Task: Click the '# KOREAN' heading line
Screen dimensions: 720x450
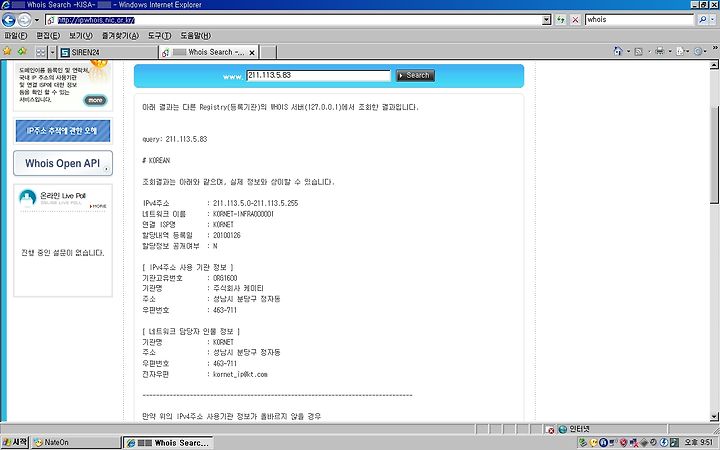Action: pos(156,160)
